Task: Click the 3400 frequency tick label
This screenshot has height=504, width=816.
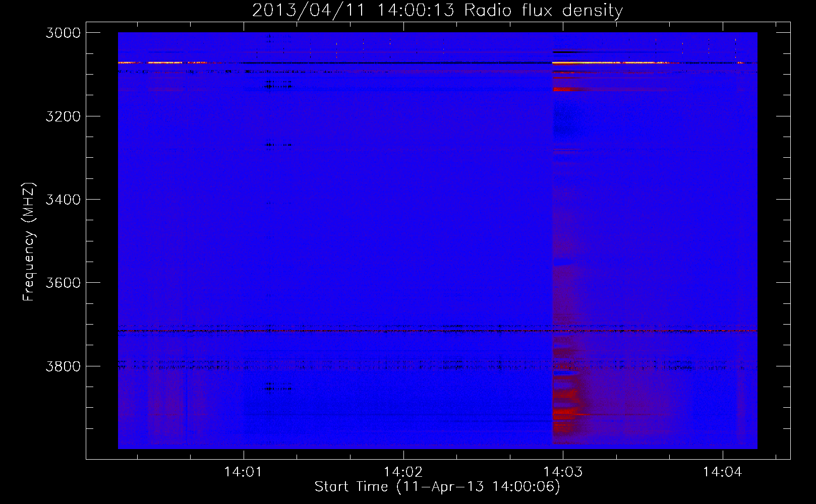Action: coord(63,200)
